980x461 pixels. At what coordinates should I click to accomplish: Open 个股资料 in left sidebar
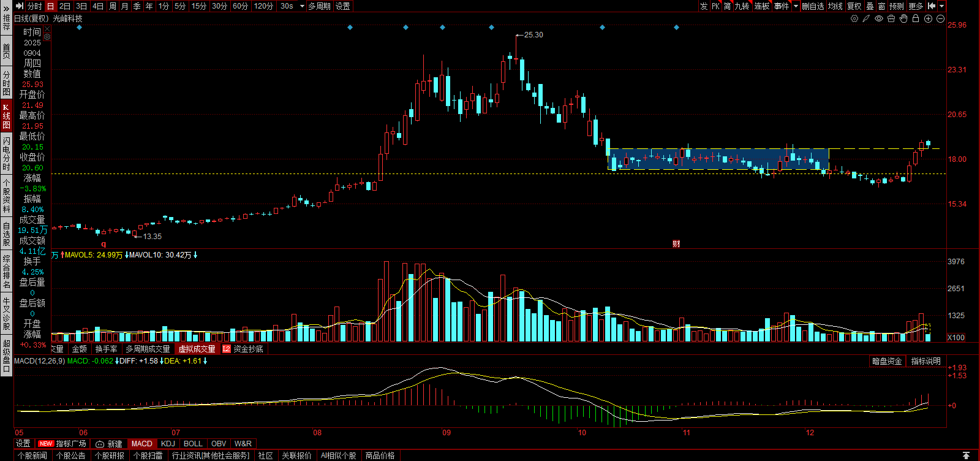click(6, 196)
